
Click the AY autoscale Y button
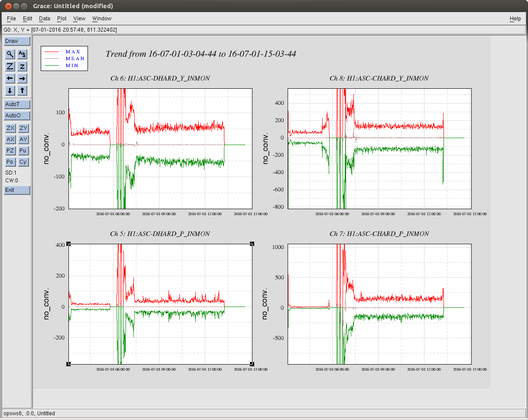(23, 139)
